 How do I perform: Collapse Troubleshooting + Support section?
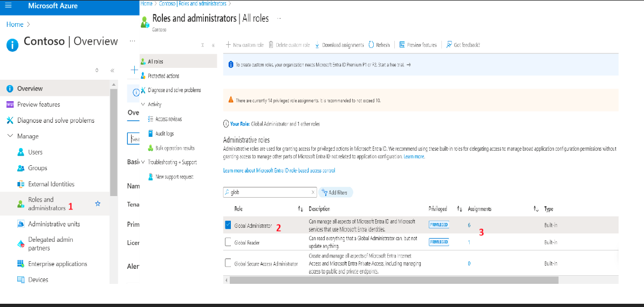pyautogui.click(x=143, y=162)
